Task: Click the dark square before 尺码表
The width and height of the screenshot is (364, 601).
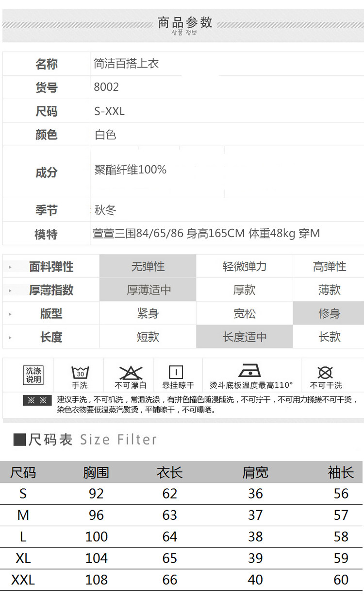Action: click(x=19, y=440)
